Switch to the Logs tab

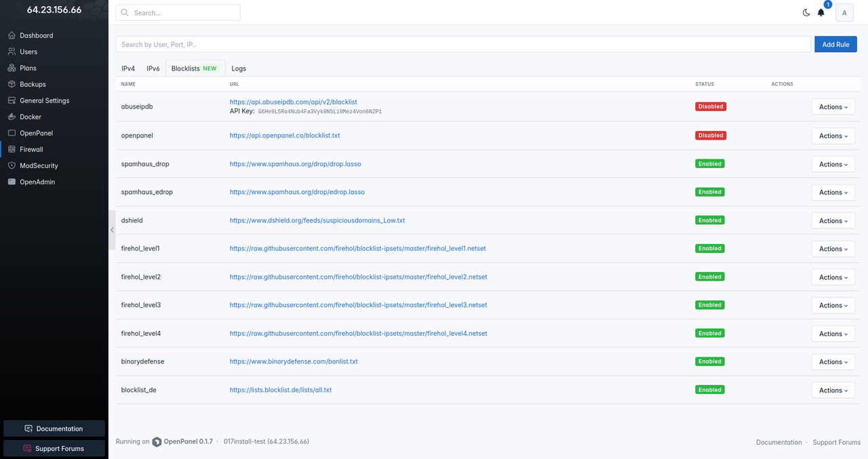(239, 68)
